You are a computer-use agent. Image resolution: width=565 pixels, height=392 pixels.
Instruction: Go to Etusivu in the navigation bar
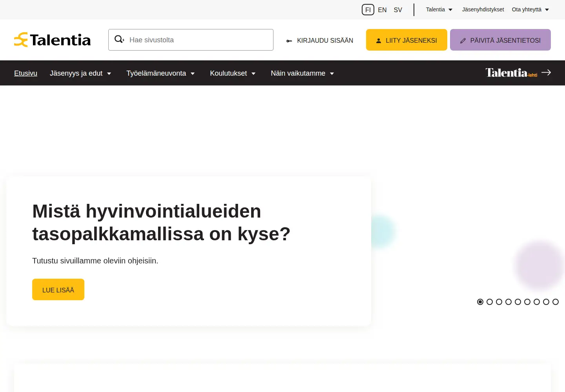click(x=26, y=73)
